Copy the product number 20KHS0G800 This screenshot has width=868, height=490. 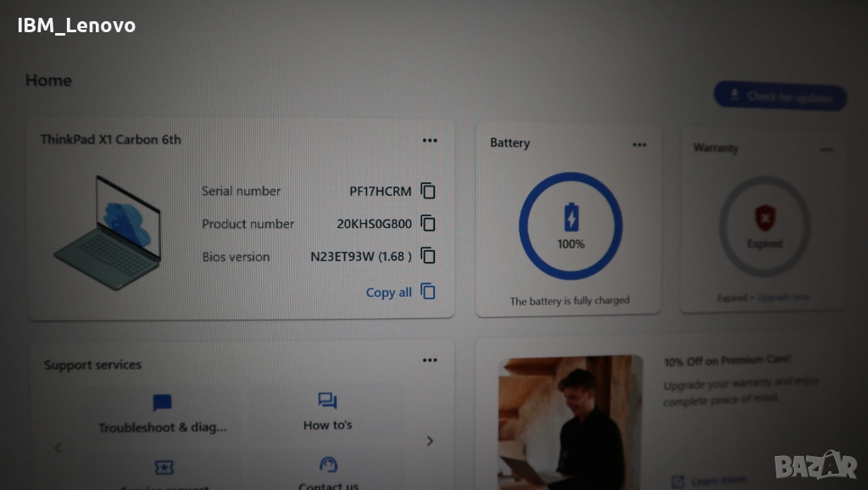tap(428, 224)
